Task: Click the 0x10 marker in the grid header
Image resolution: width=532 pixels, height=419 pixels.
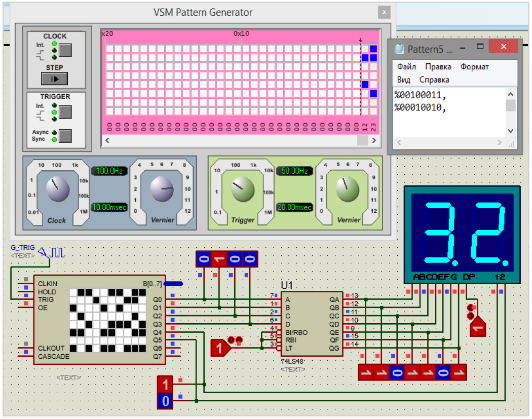Action: pos(241,33)
